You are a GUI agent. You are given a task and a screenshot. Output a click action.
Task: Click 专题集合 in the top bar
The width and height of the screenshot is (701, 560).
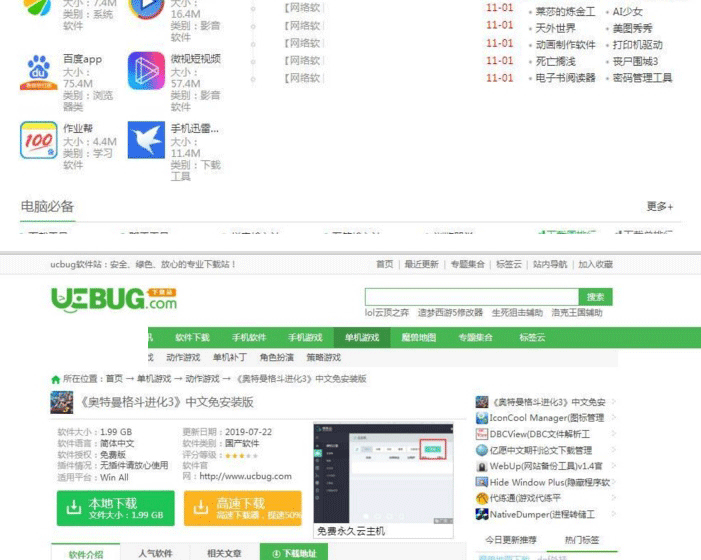(x=468, y=264)
